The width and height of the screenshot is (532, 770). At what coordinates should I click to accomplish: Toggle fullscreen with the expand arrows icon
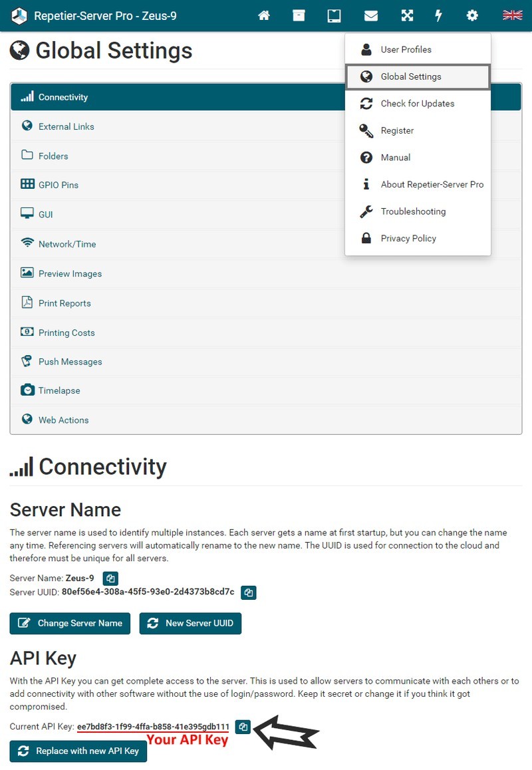tap(406, 15)
